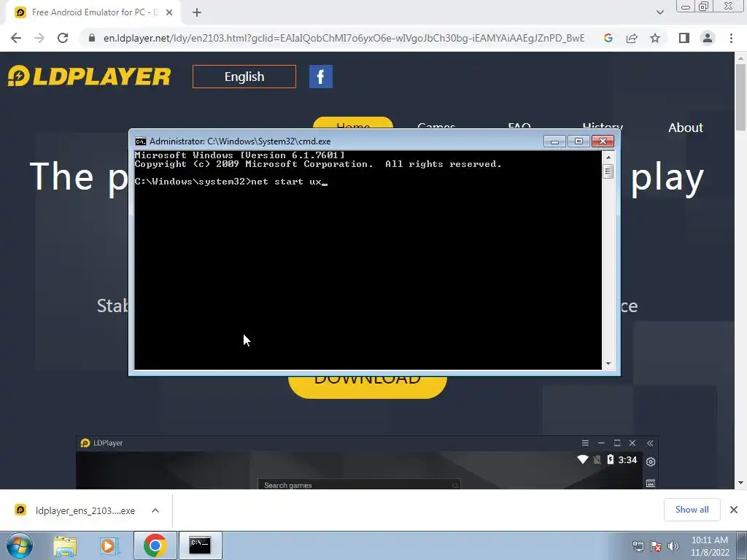The height and width of the screenshot is (560, 747).
Task: Select the Free Android Emulator tab
Action: [93, 13]
